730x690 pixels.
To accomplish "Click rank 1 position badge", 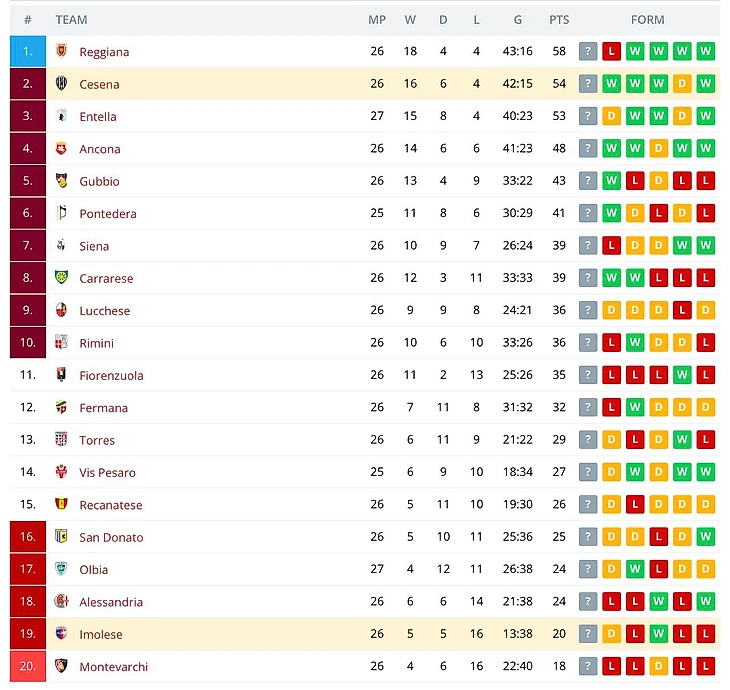I will (28, 51).
